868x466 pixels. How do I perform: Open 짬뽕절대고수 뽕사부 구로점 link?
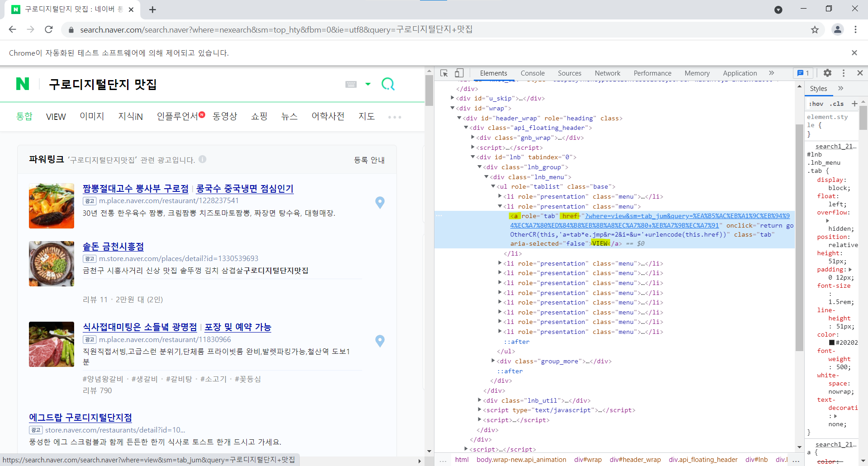[136, 188]
